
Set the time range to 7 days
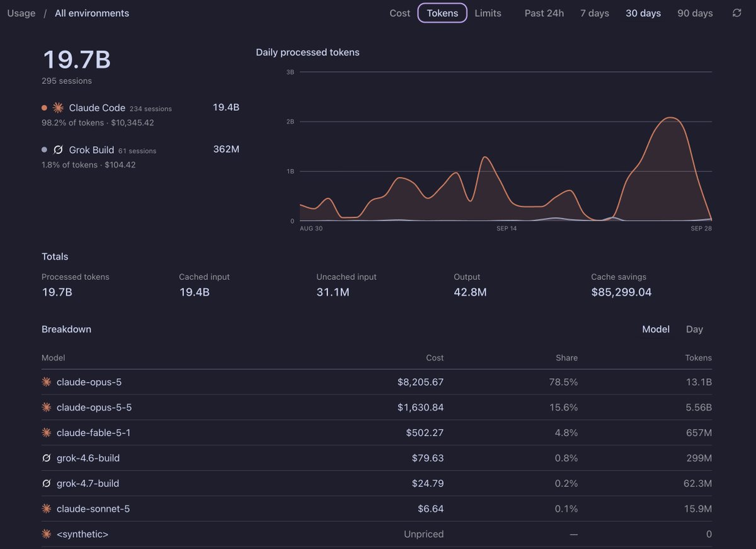595,13
